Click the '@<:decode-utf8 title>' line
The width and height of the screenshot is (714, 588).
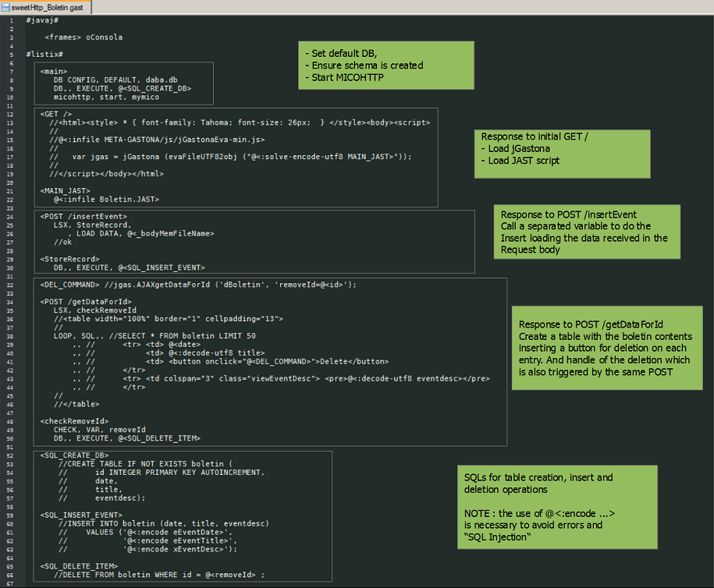pyautogui.click(x=169, y=353)
